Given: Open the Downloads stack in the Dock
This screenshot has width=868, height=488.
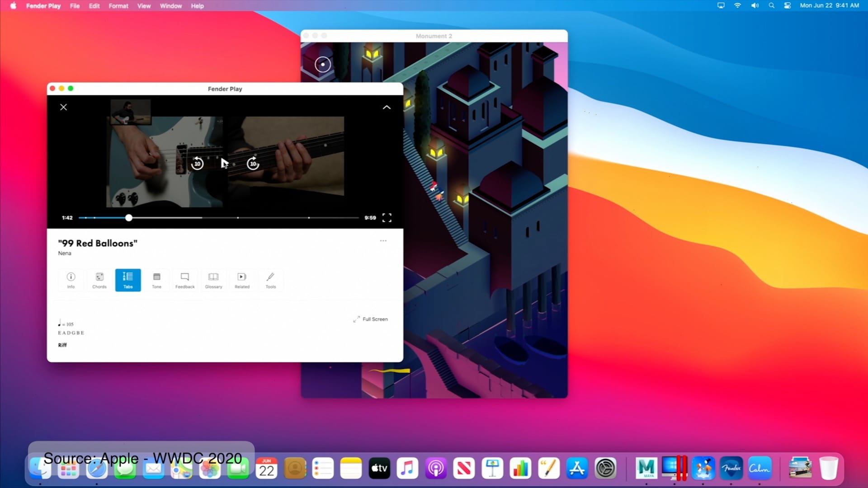Looking at the screenshot, I should [x=800, y=468].
